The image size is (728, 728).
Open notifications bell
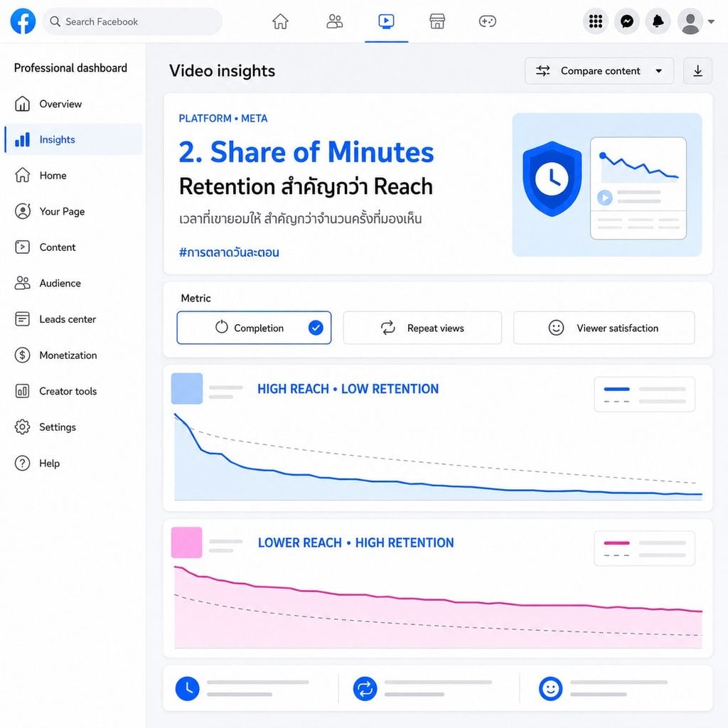[658, 21]
